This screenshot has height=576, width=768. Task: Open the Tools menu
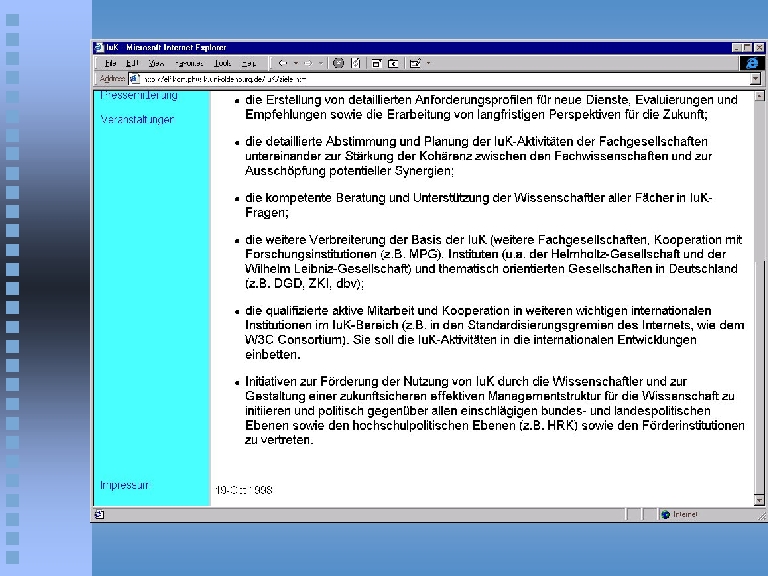click(x=222, y=63)
